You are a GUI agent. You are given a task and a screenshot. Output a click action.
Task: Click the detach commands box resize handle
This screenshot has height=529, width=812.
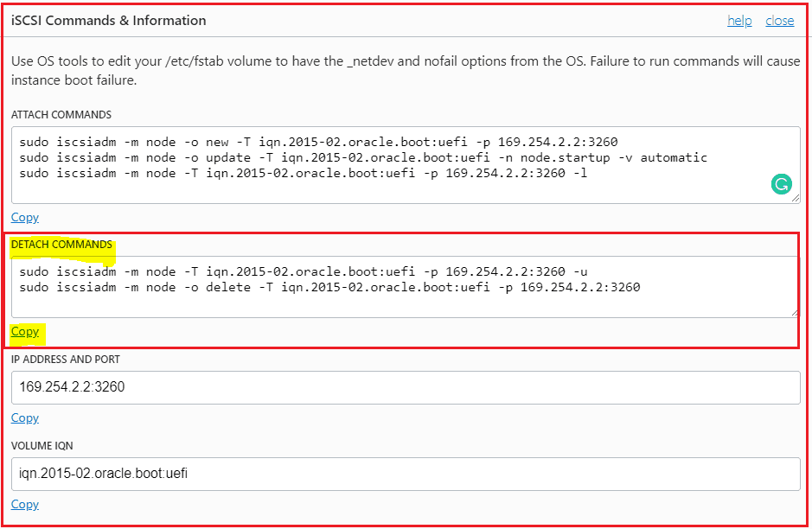(795, 312)
